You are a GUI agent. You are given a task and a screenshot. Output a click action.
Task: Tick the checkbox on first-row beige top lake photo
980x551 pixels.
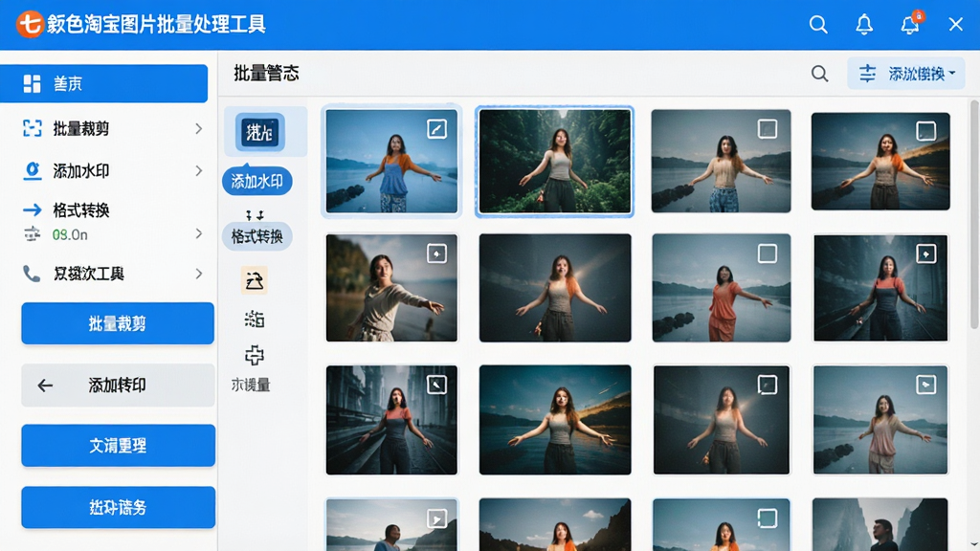768,129
